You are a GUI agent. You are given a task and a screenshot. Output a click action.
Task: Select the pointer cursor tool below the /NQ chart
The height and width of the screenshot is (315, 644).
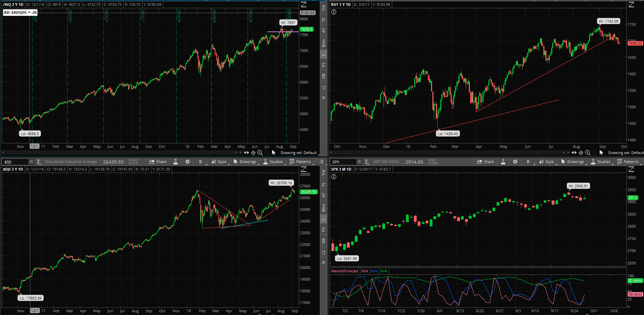274,152
